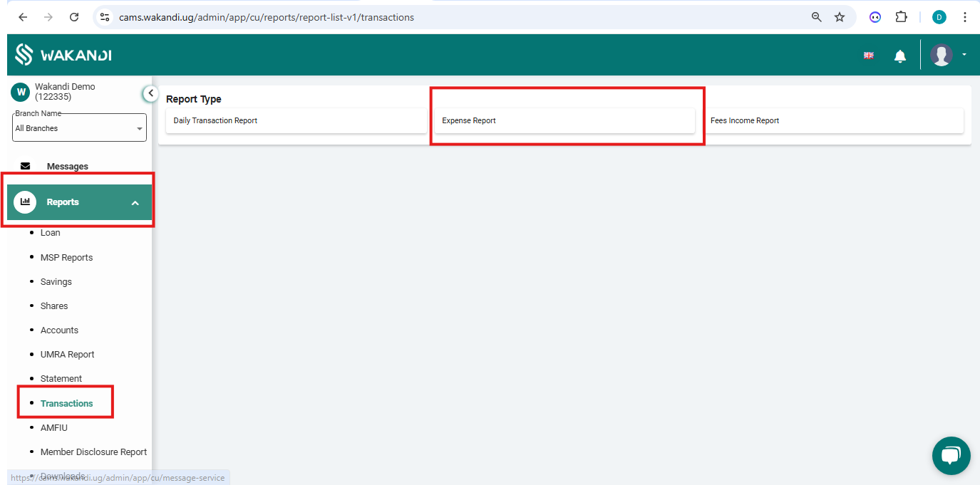The image size is (980, 485).
Task: Open MSP Reports
Action: coord(66,258)
